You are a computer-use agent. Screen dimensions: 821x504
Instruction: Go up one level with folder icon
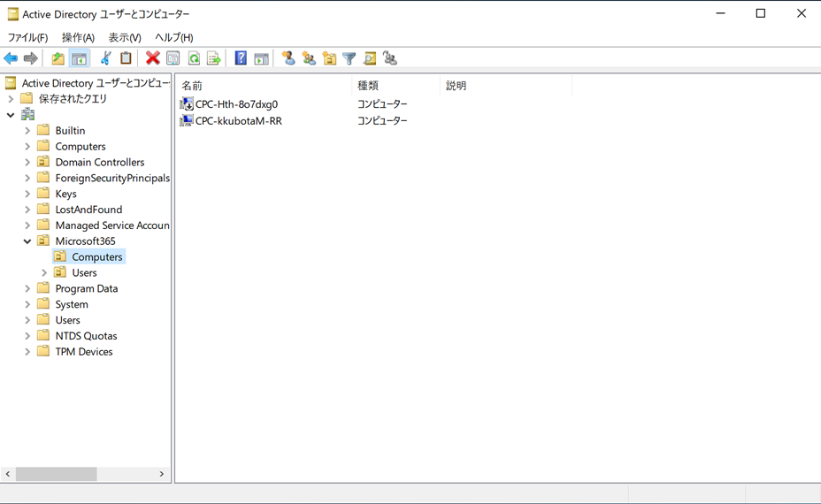tap(58, 58)
